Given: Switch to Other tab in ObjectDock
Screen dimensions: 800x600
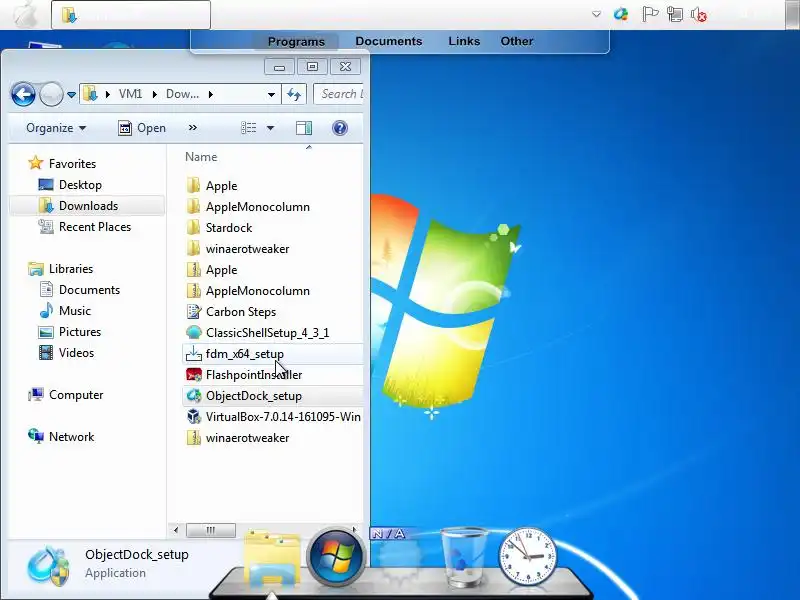Looking at the screenshot, I should [x=516, y=41].
